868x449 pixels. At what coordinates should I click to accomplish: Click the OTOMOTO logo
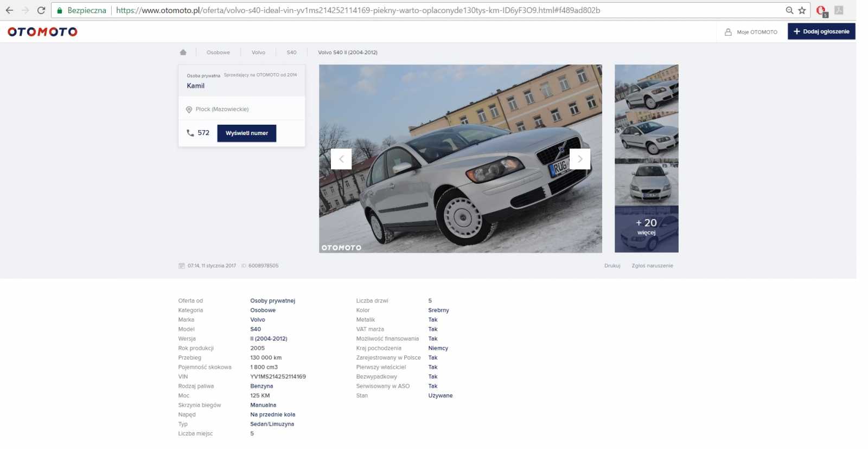click(x=42, y=32)
